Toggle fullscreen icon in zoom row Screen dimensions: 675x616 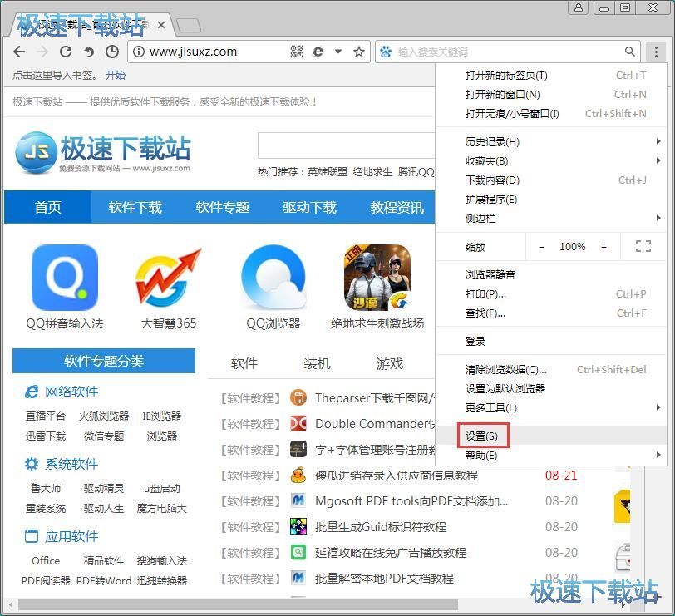643,247
